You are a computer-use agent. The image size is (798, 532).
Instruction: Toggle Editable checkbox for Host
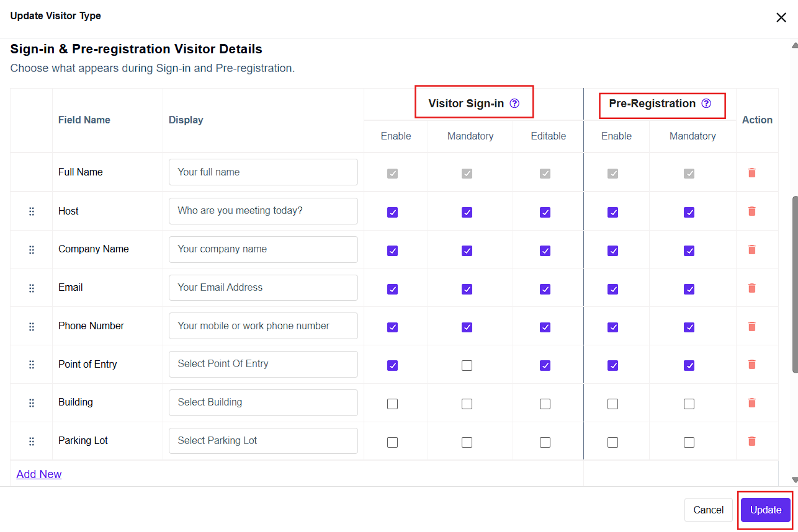point(545,212)
